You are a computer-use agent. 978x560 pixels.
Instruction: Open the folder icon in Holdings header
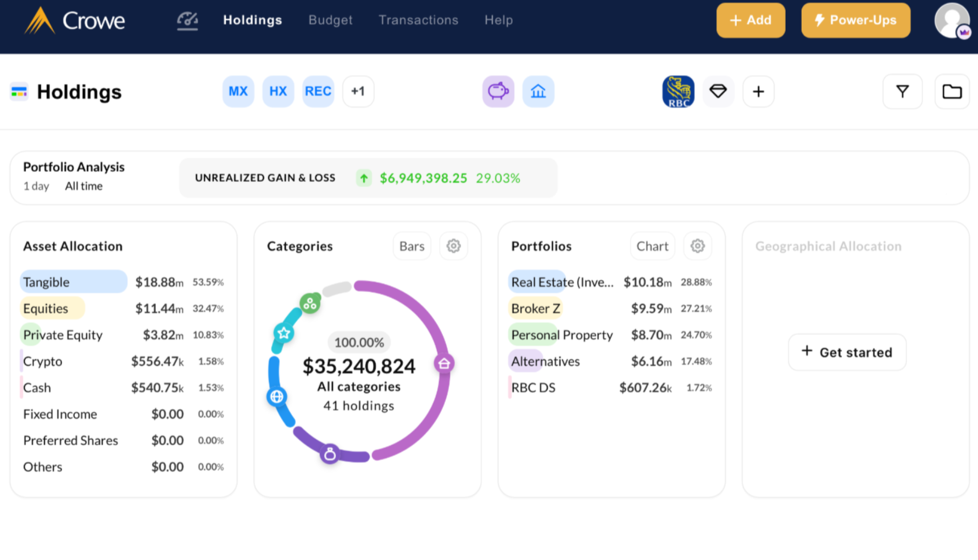click(x=952, y=91)
